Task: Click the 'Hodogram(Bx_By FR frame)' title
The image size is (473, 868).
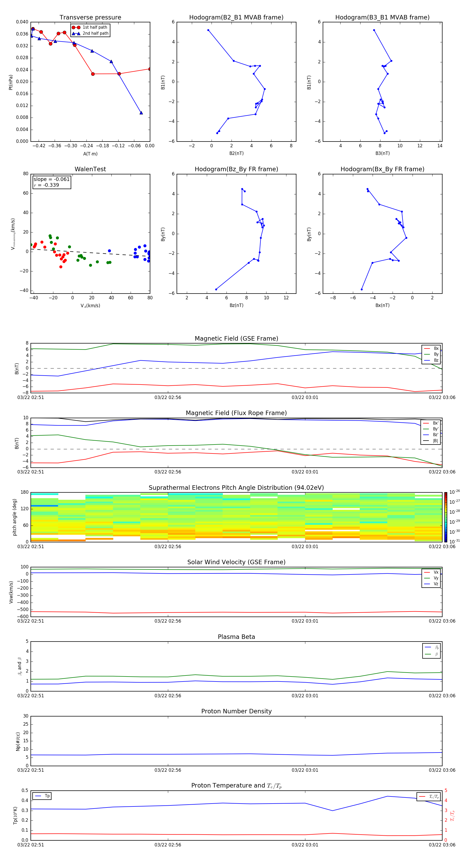Action: click(x=382, y=169)
